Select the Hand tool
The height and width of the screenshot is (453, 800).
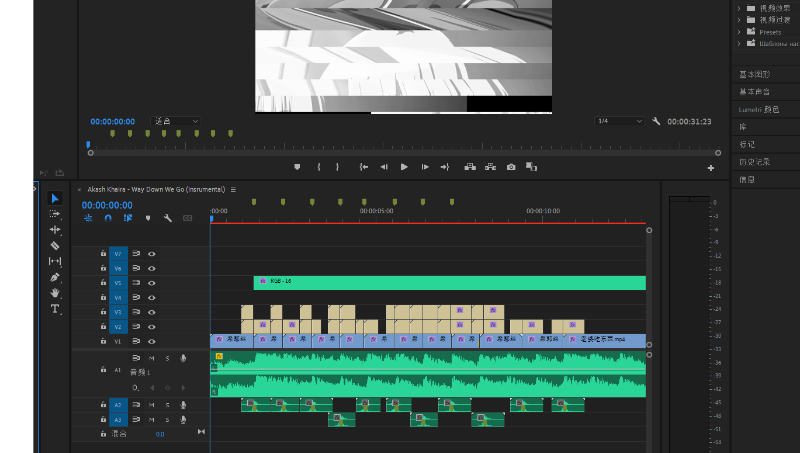pos(55,293)
